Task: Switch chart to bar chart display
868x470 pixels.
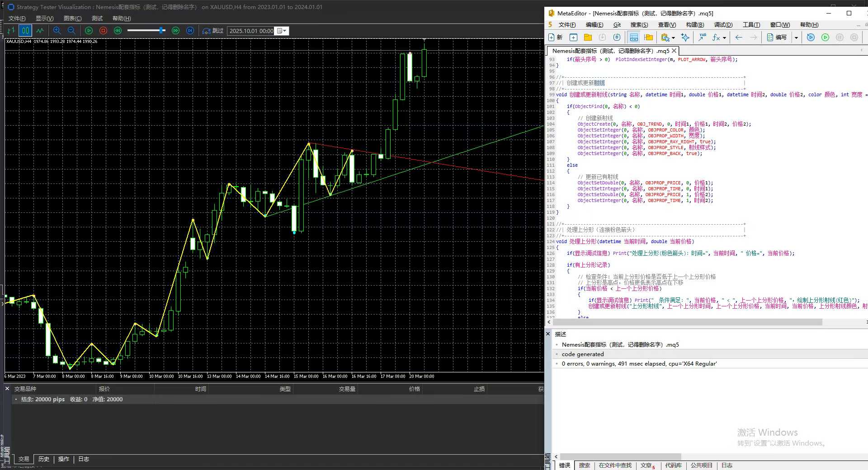Action: pyautogui.click(x=11, y=31)
